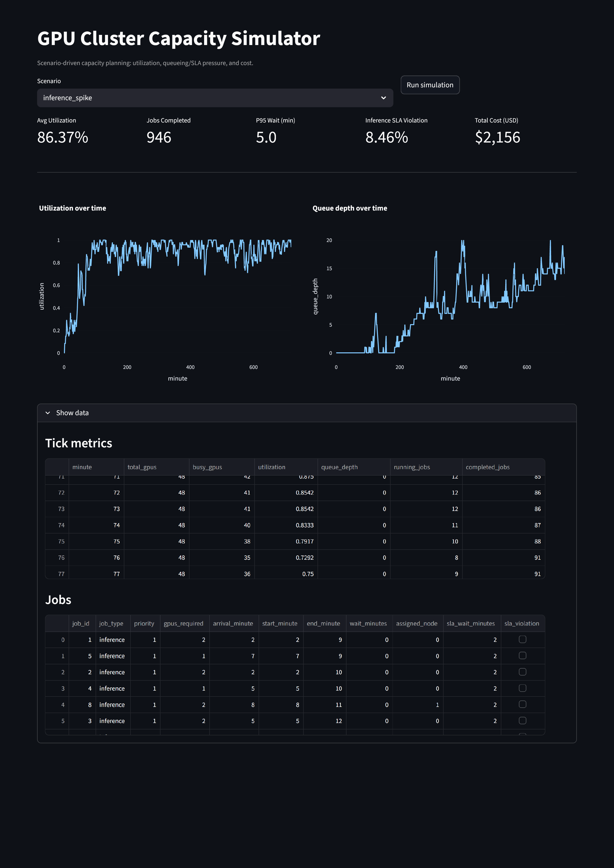Open the Scenario dropdown showing inference_spike

pos(214,98)
